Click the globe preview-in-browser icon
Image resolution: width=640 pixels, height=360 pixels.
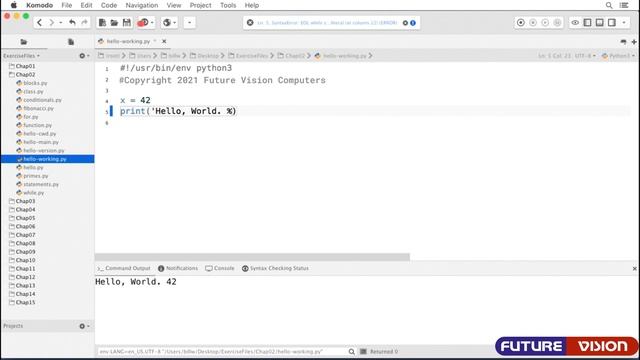click(x=167, y=22)
